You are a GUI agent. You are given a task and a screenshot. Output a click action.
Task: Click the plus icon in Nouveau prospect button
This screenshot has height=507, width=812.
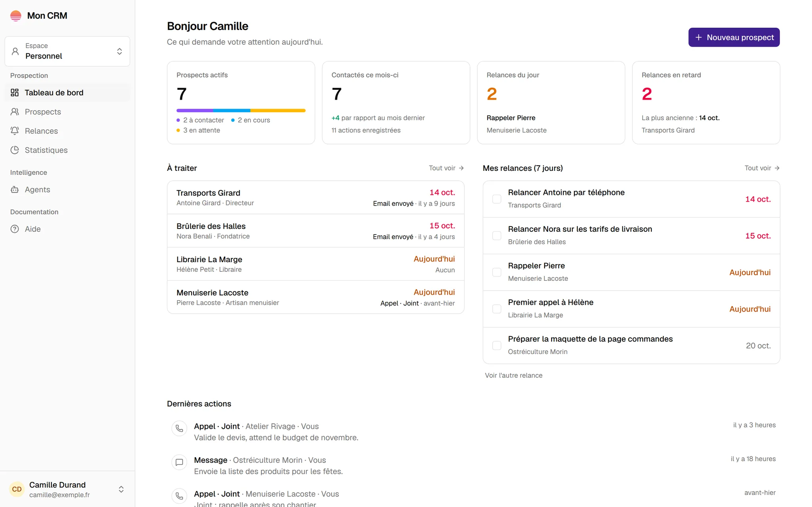(699, 37)
